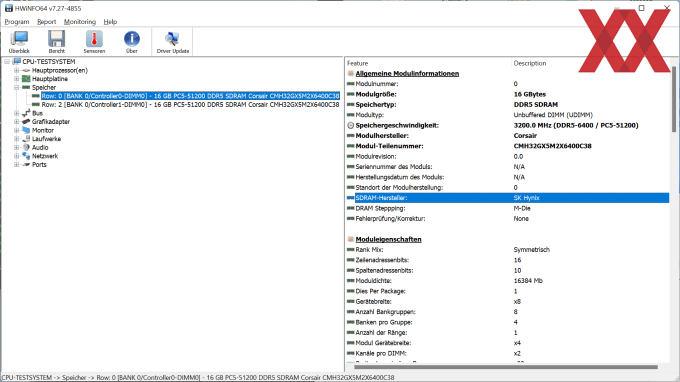Open the Report menu

click(x=46, y=22)
